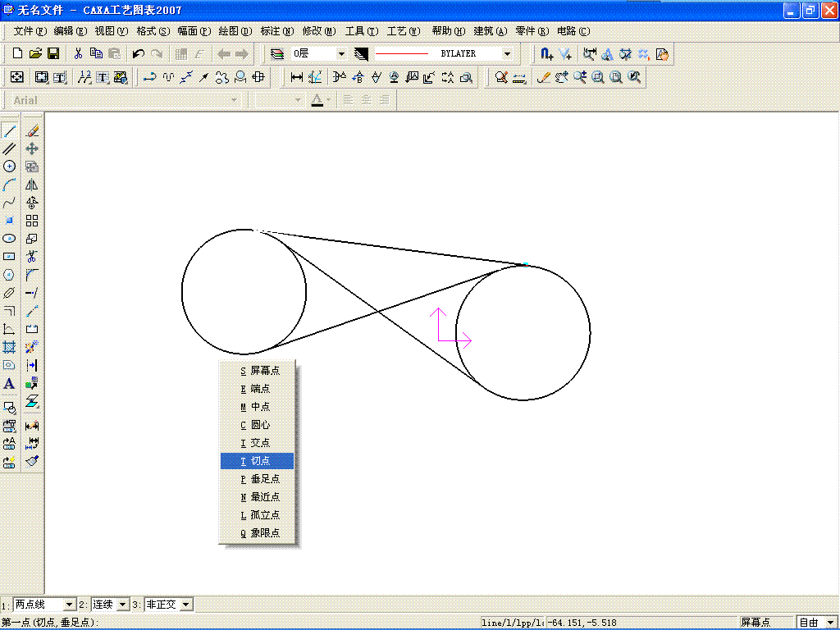Select the rectangle drawing tool
The height and width of the screenshot is (630, 840).
click(x=9, y=257)
